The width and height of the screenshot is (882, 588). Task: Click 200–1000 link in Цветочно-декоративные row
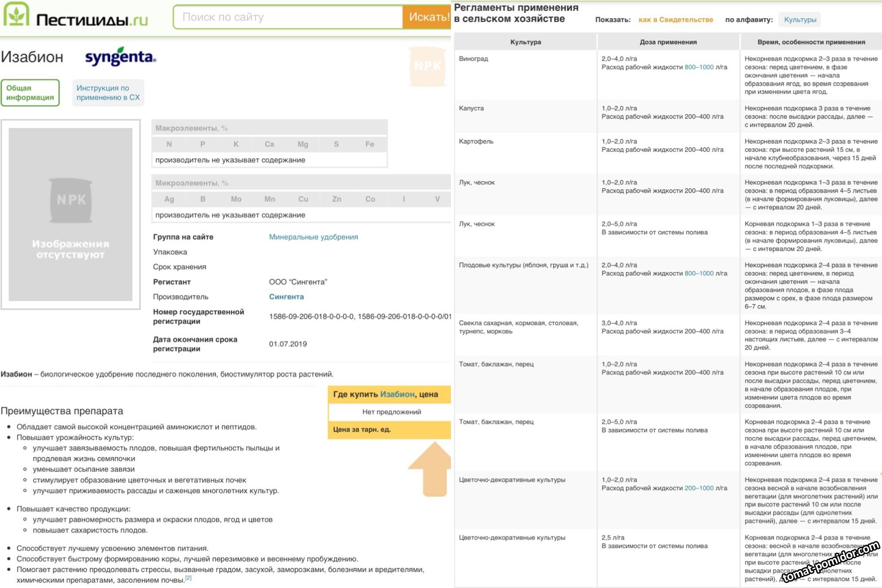699,488
